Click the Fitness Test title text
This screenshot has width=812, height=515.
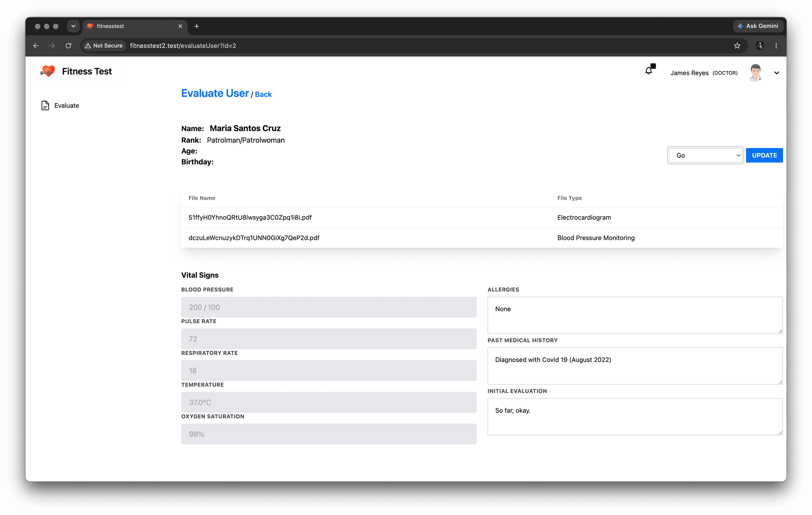coord(87,71)
